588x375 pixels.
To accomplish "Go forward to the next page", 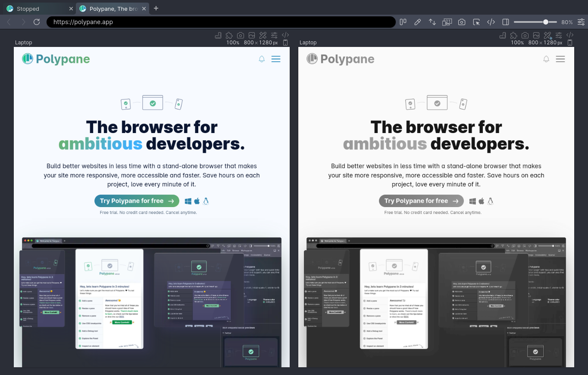I will click(23, 22).
